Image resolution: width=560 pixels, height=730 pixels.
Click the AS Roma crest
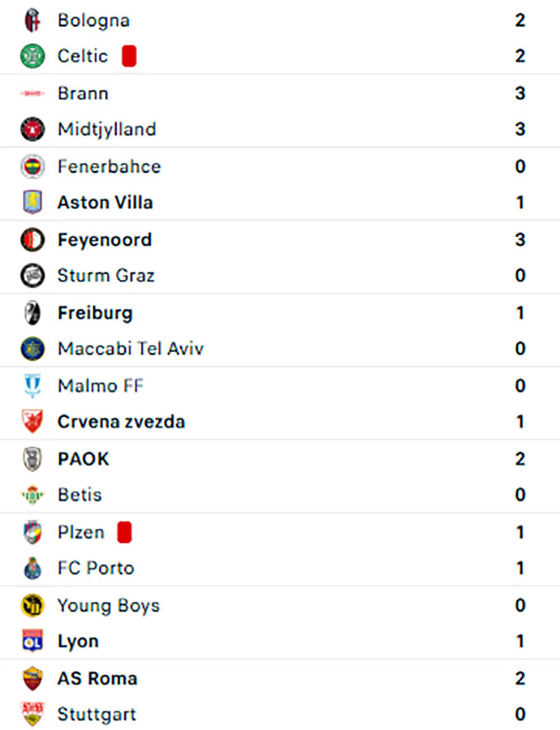[32, 679]
